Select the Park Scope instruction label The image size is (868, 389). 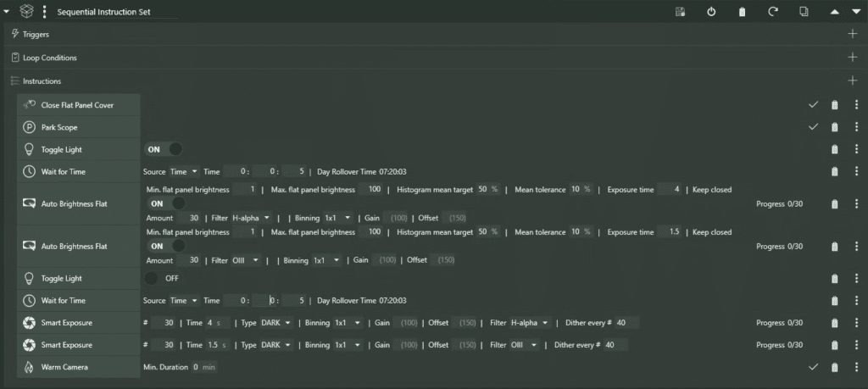point(60,127)
